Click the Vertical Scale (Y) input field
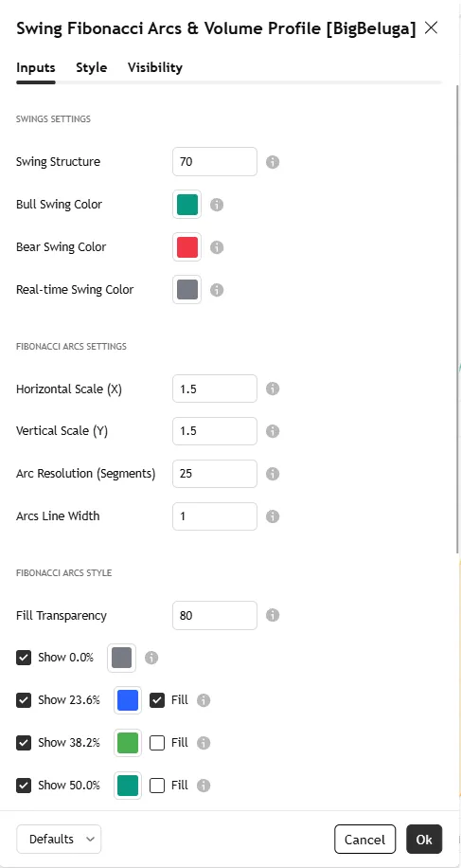This screenshot has height=868, width=461. pos(215,431)
